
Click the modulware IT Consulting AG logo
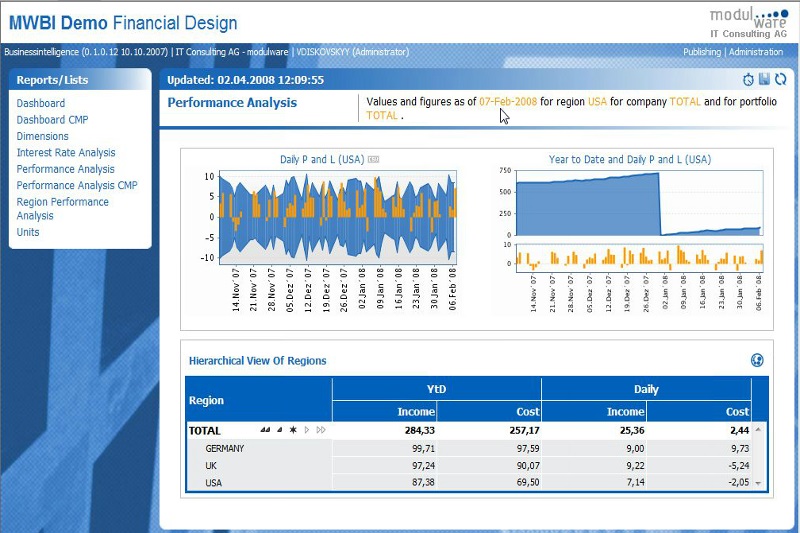pyautogui.click(x=748, y=23)
